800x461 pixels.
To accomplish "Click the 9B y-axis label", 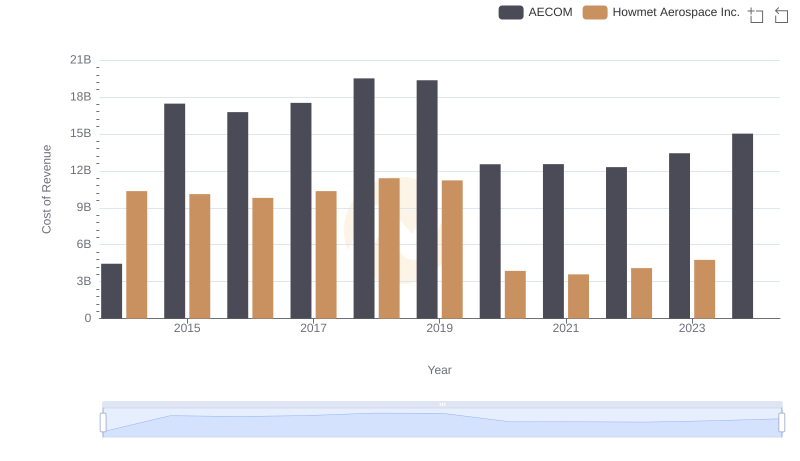I will click(x=84, y=208).
